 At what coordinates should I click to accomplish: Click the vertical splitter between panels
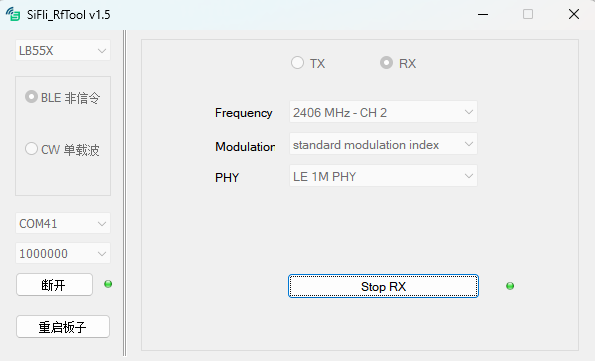[124, 194]
